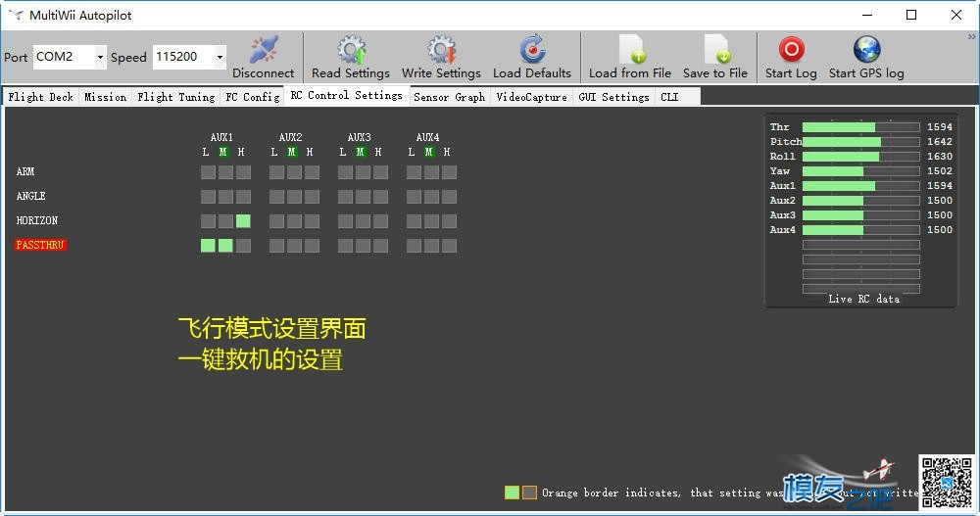Click the Aux4 live RC bar
Viewport: 980px width, 516px height.
[x=860, y=230]
